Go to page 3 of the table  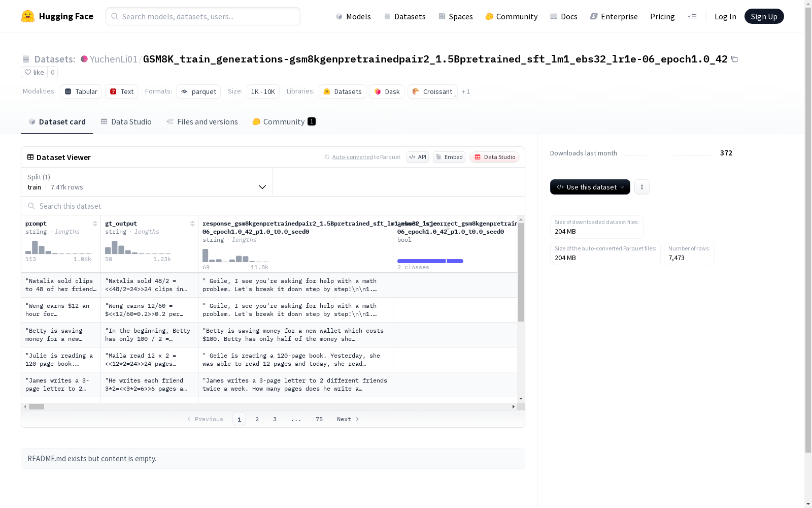pos(275,419)
